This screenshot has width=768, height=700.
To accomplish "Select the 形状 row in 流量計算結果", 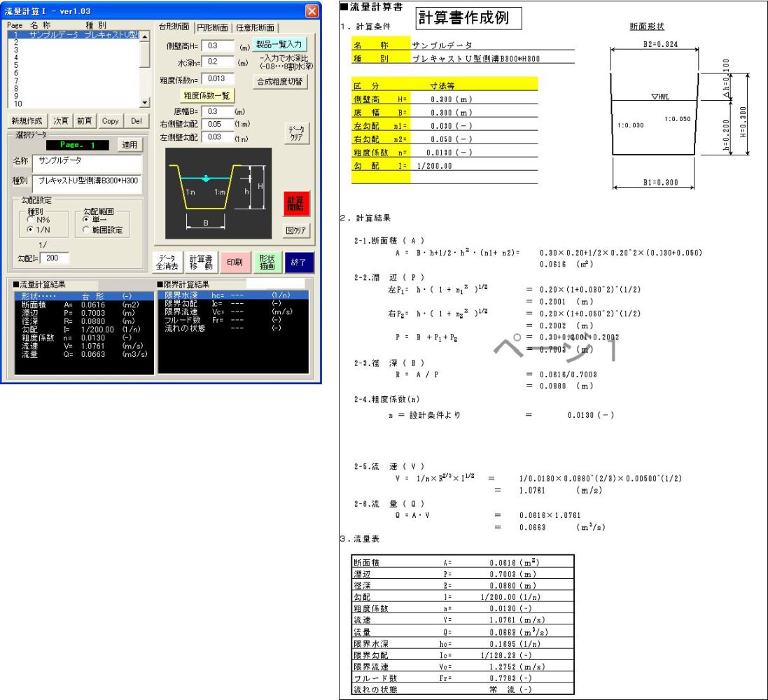I will pyautogui.click(x=84, y=296).
